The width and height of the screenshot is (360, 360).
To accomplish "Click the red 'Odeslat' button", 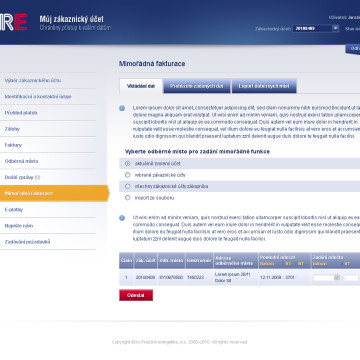I will point(136,295).
